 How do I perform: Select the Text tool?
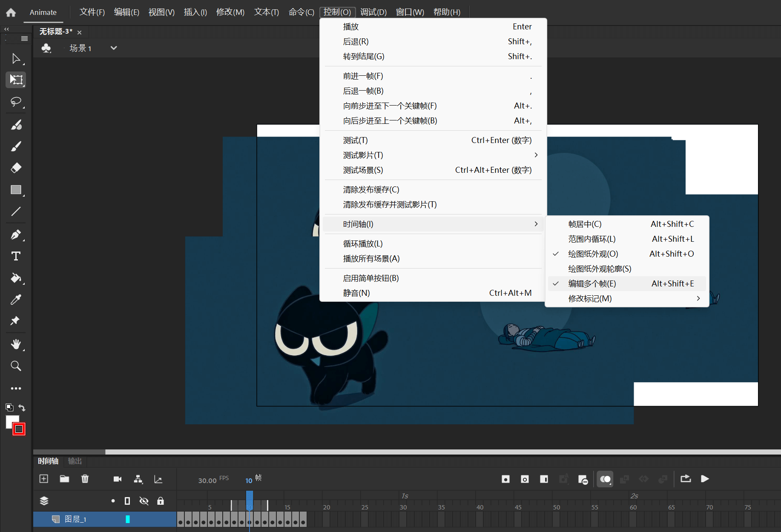pyautogui.click(x=16, y=256)
